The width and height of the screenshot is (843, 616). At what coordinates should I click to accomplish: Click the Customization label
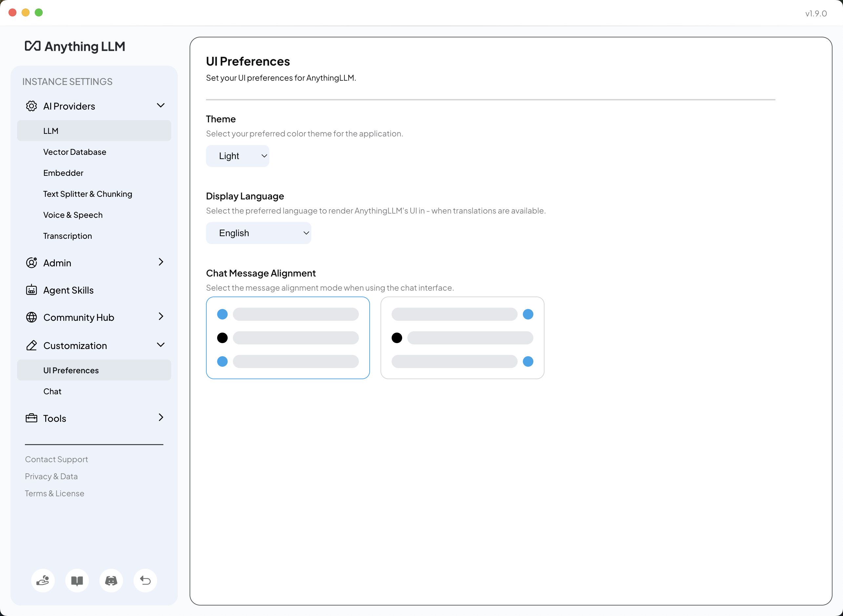pos(75,346)
